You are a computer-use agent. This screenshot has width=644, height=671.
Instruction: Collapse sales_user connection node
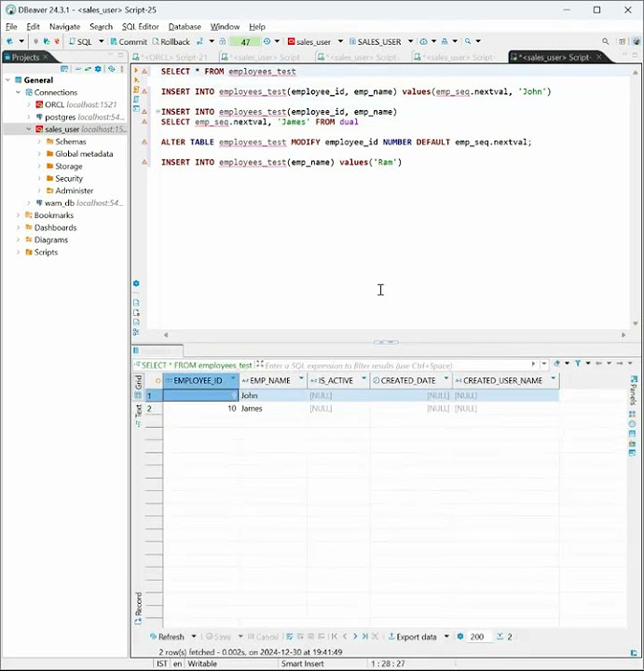(x=29, y=130)
